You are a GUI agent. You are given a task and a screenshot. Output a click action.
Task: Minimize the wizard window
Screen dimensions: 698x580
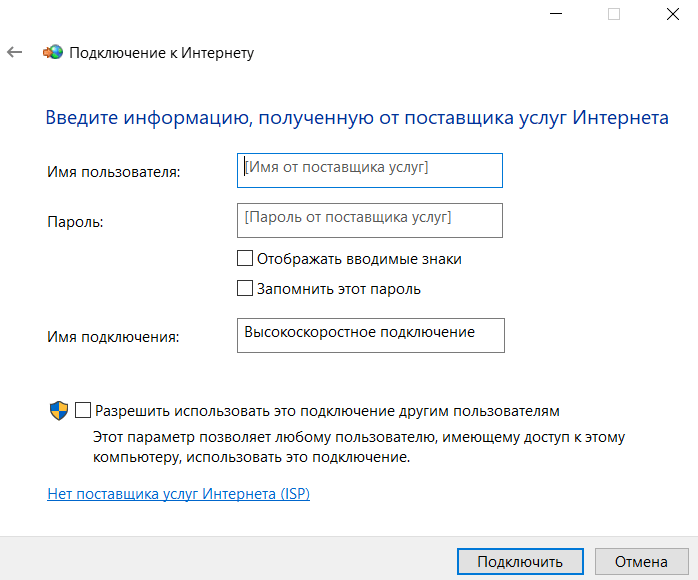coord(556,14)
